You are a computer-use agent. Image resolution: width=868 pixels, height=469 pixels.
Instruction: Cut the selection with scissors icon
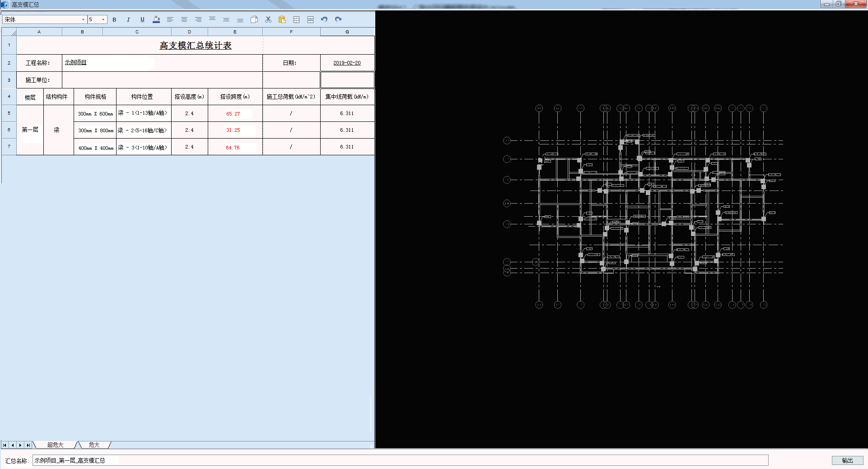tap(268, 19)
